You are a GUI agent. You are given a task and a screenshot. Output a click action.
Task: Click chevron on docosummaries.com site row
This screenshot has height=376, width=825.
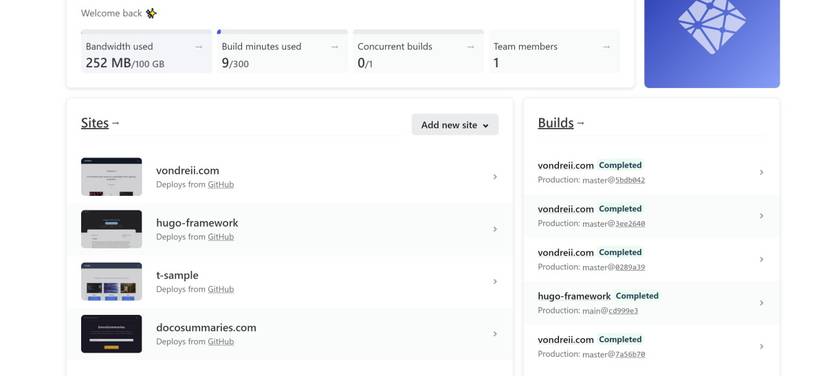click(x=495, y=333)
